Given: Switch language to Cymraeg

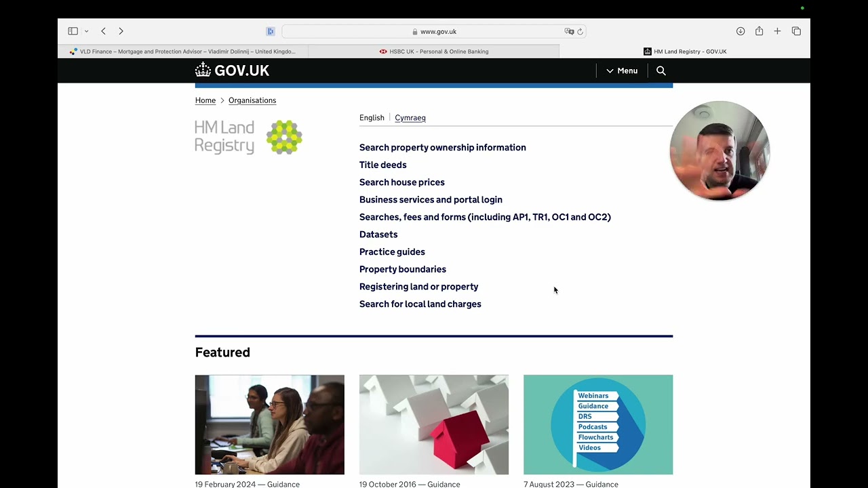Looking at the screenshot, I should click(x=410, y=118).
